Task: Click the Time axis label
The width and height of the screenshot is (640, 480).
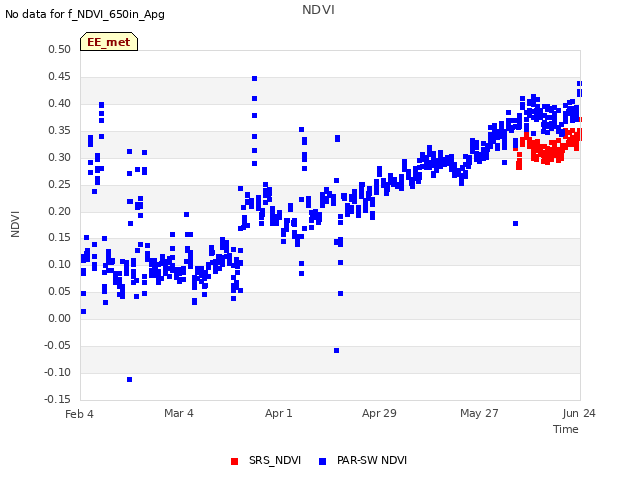Action: click(x=566, y=429)
